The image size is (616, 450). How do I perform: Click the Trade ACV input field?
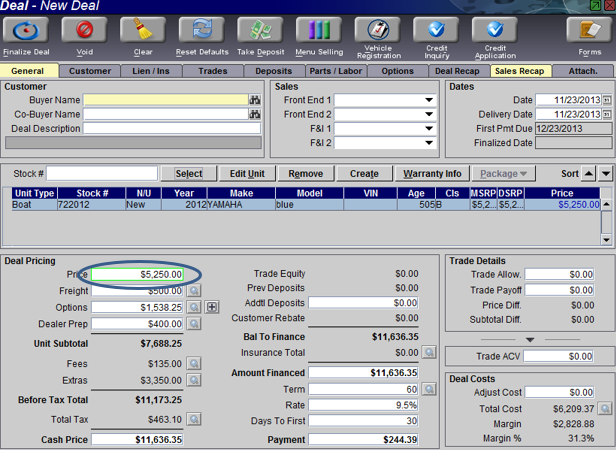coord(559,356)
